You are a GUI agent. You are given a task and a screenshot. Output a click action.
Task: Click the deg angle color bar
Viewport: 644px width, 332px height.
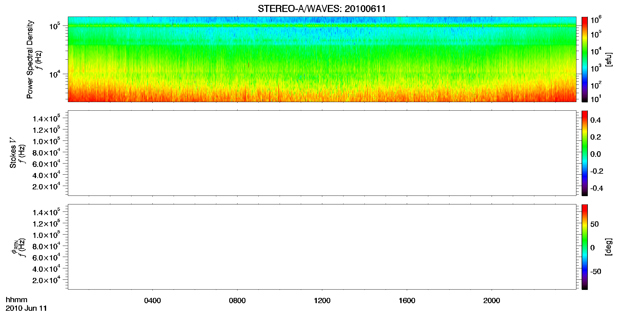pos(585,247)
